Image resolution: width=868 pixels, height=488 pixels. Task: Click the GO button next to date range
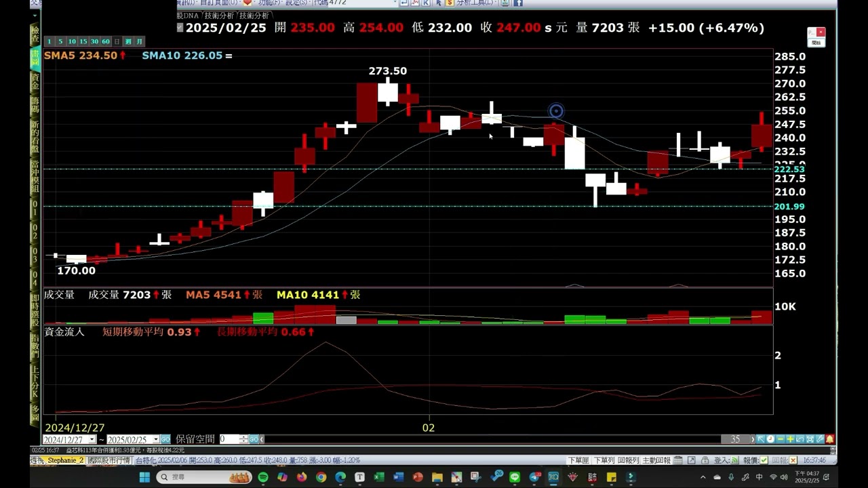165,440
